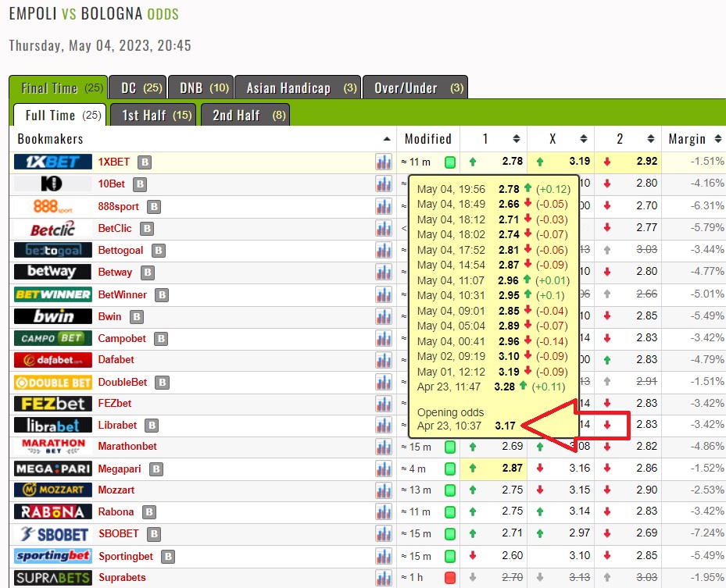726x588 pixels.
Task: Sort by the Margin column arrows
Action: pos(718,139)
